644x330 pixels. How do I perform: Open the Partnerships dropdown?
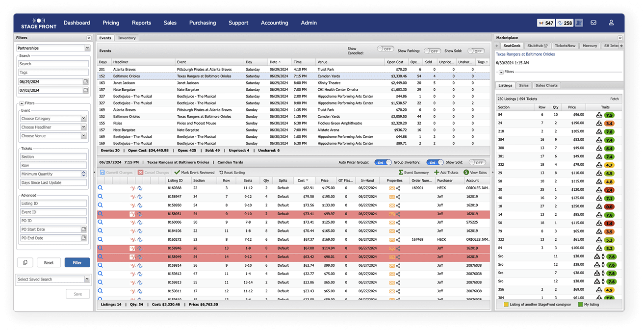(x=53, y=48)
